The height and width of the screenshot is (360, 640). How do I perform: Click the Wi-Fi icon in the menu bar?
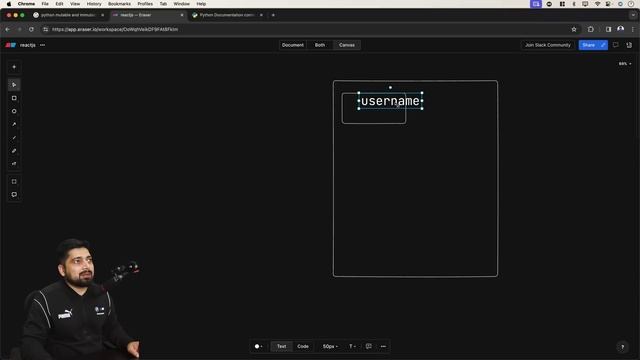point(597,4)
